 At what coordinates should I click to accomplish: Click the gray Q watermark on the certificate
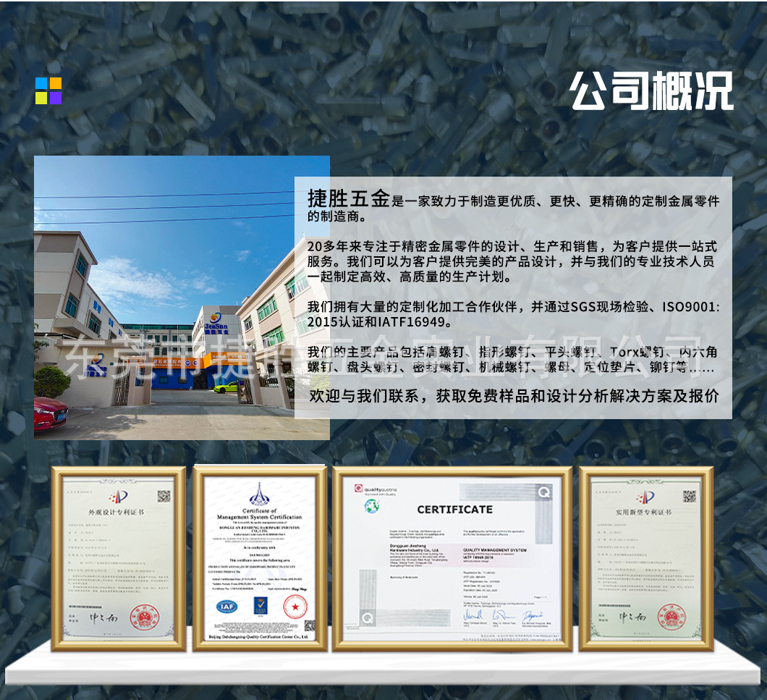[x=543, y=492]
